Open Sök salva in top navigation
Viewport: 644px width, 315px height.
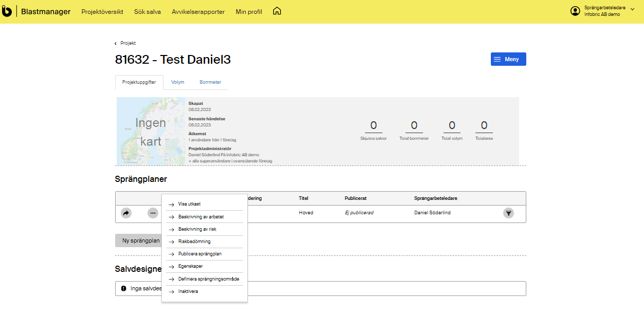pyautogui.click(x=148, y=11)
